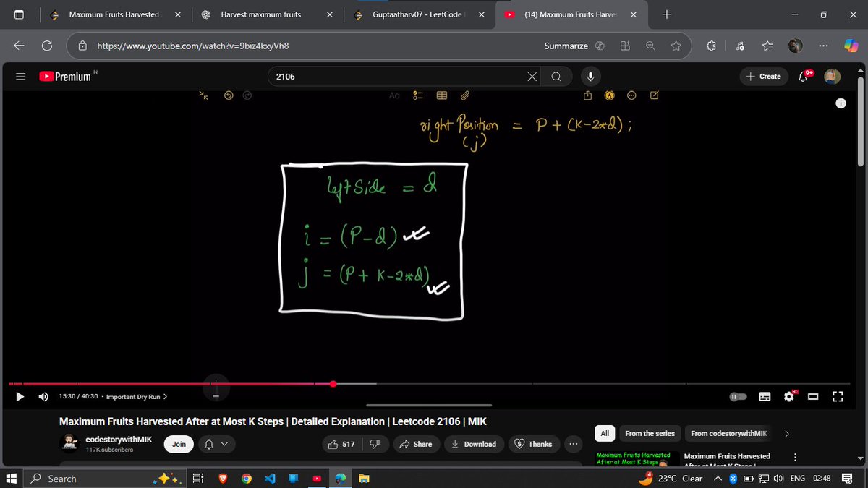868x488 pixels.
Task: Open the YouTube hamburger menu
Action: pos(20,77)
